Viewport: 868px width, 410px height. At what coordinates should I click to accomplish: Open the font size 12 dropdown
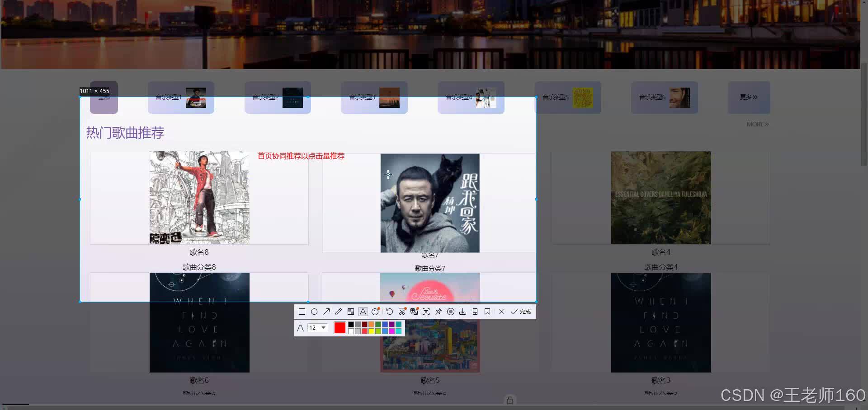[x=317, y=328]
